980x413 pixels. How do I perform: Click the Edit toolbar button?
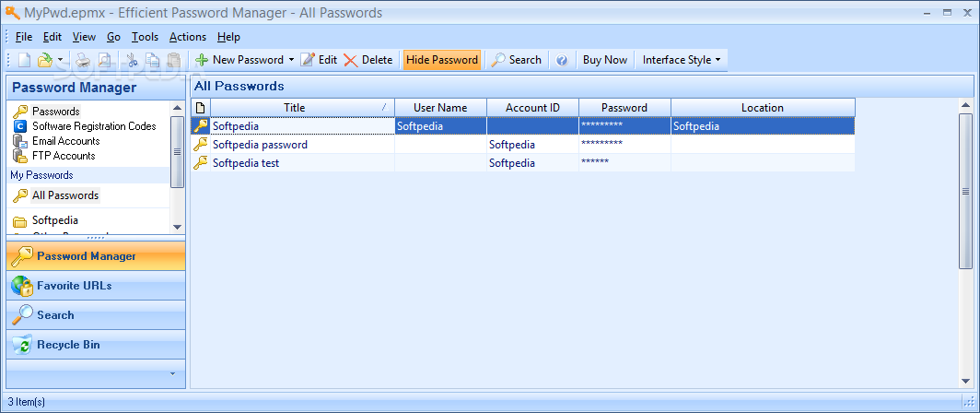pyautogui.click(x=319, y=60)
